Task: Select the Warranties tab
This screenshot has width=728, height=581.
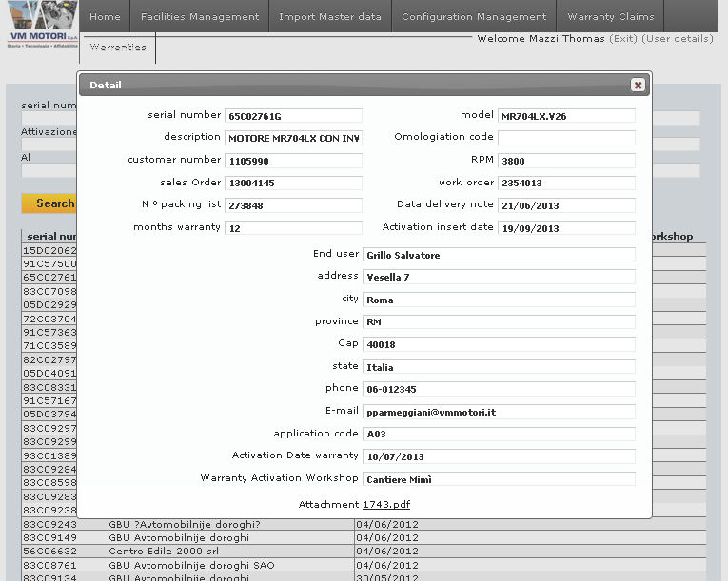Action: click(118, 47)
